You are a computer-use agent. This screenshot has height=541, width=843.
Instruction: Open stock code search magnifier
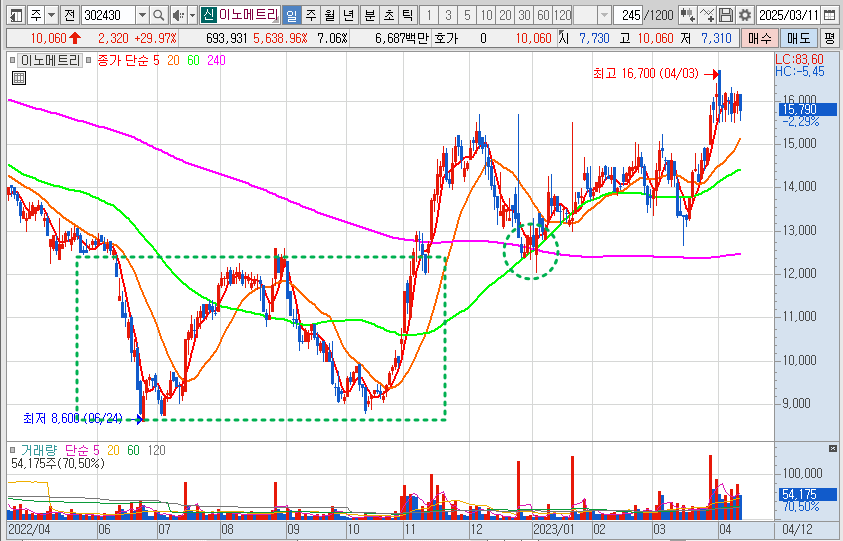tap(158, 15)
